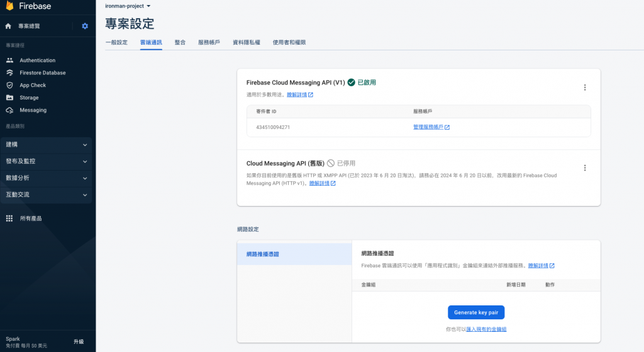Expand the 發布及監控 section

[46, 161]
